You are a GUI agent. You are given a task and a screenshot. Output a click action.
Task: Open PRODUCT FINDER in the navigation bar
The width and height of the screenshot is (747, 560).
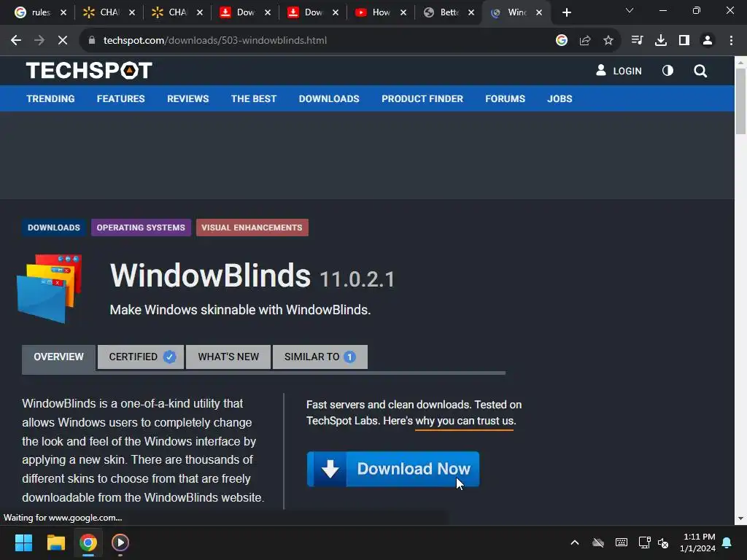(x=422, y=98)
